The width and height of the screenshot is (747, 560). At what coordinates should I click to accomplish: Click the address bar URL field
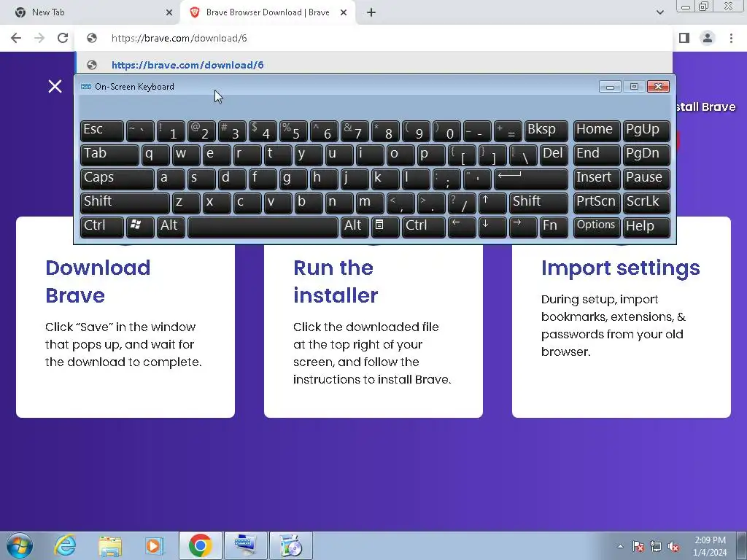(x=374, y=38)
